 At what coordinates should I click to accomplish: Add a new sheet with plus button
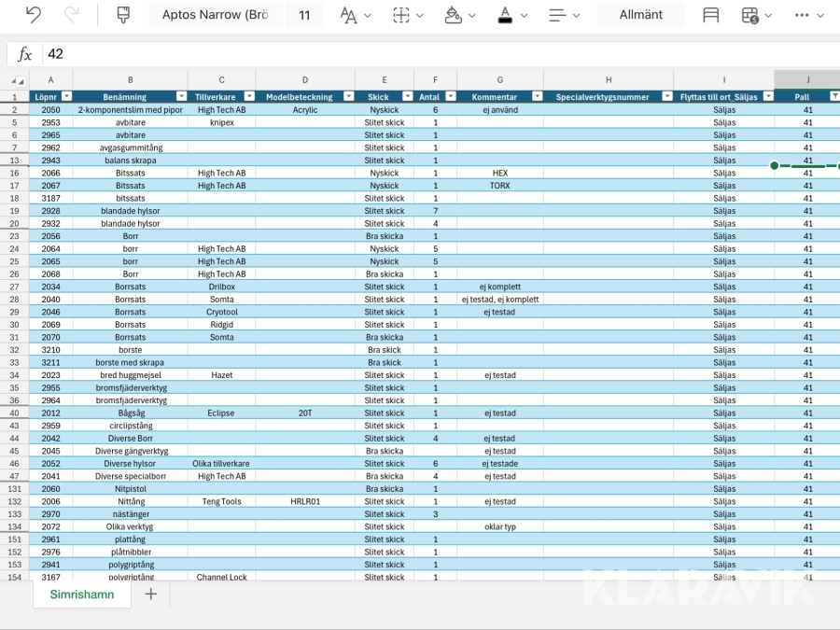click(150, 594)
